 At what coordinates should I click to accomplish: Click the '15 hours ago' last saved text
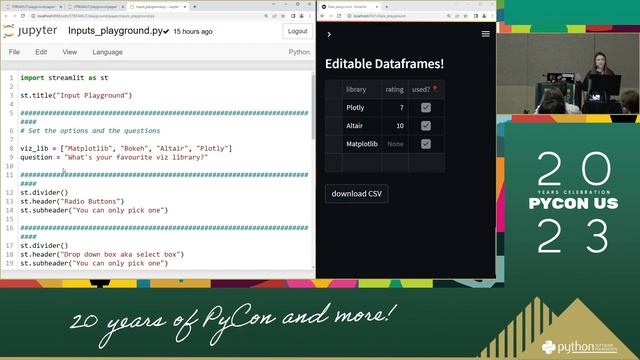click(x=193, y=31)
